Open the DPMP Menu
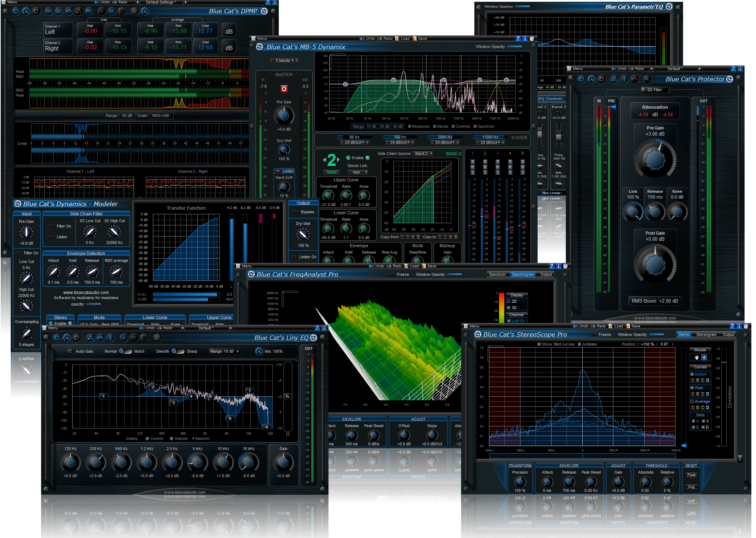Image resolution: width=756 pixels, height=538 pixels. point(10,2)
